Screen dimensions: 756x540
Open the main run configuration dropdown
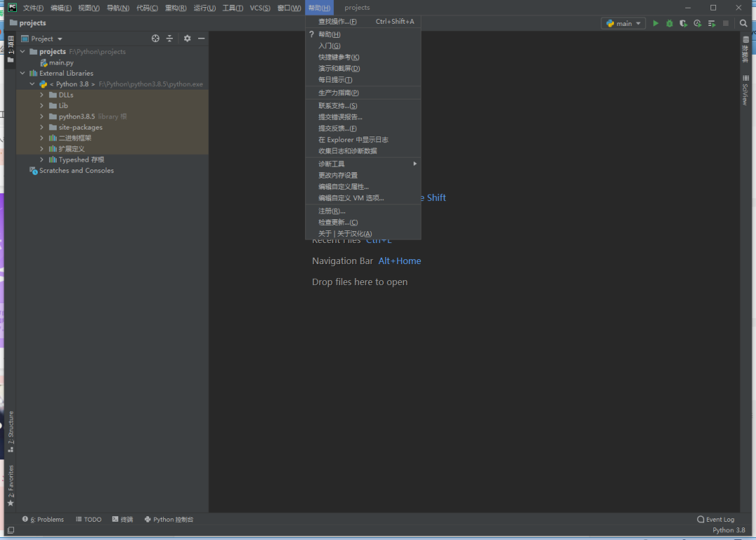[x=624, y=23]
